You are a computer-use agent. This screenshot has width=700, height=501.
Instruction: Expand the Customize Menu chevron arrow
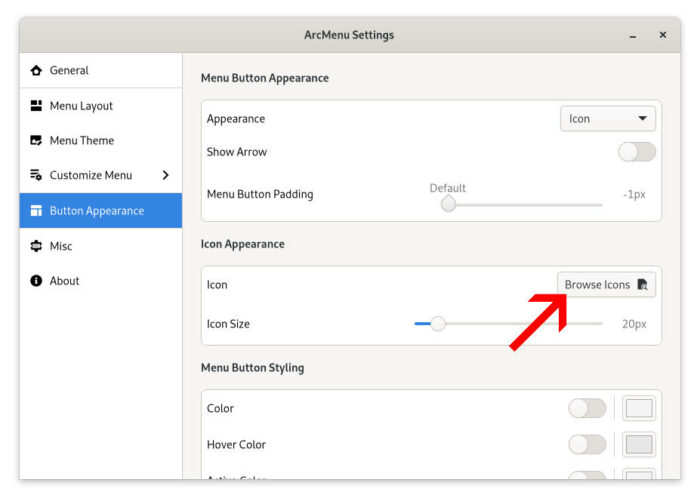tap(166, 175)
